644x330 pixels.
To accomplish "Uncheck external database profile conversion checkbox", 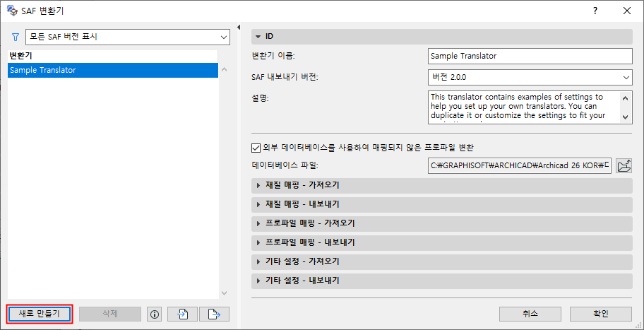I will click(256, 147).
